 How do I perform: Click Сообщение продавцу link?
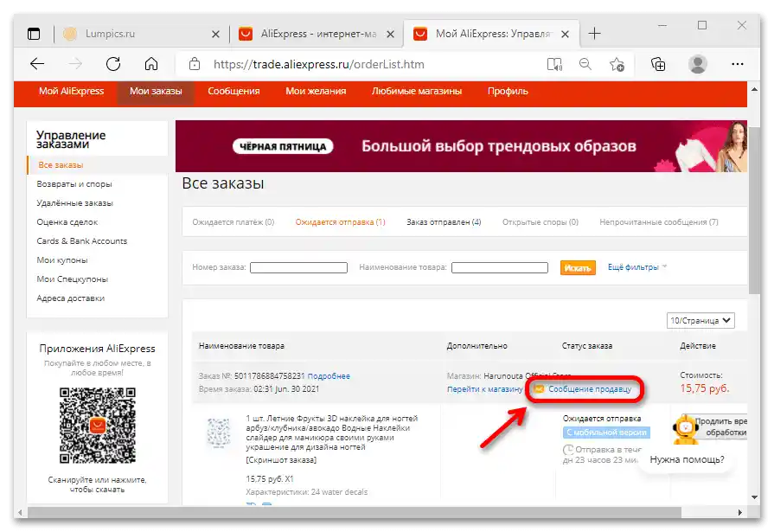pos(590,389)
